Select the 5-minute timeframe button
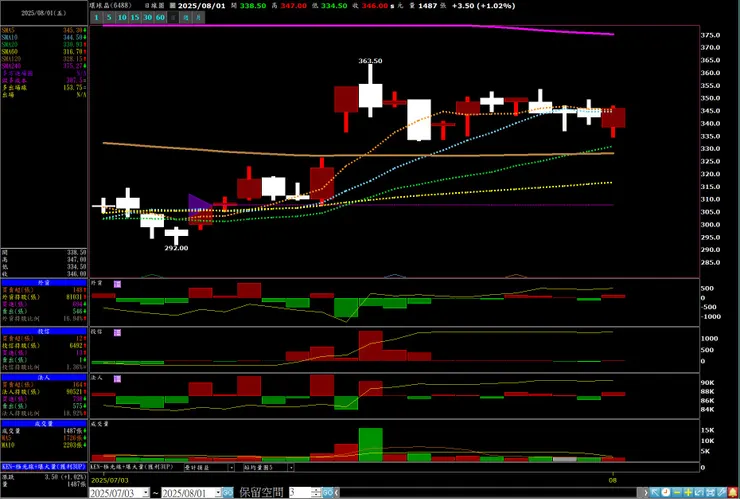The height and width of the screenshot is (499, 740). pyautogui.click(x=109, y=17)
